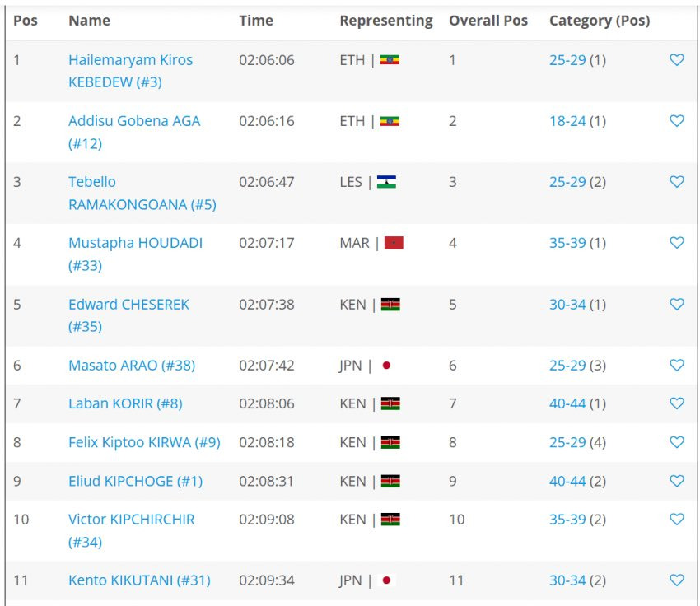Click the heart in Masato Arao's row
This screenshot has height=606, width=700.
pyautogui.click(x=676, y=365)
